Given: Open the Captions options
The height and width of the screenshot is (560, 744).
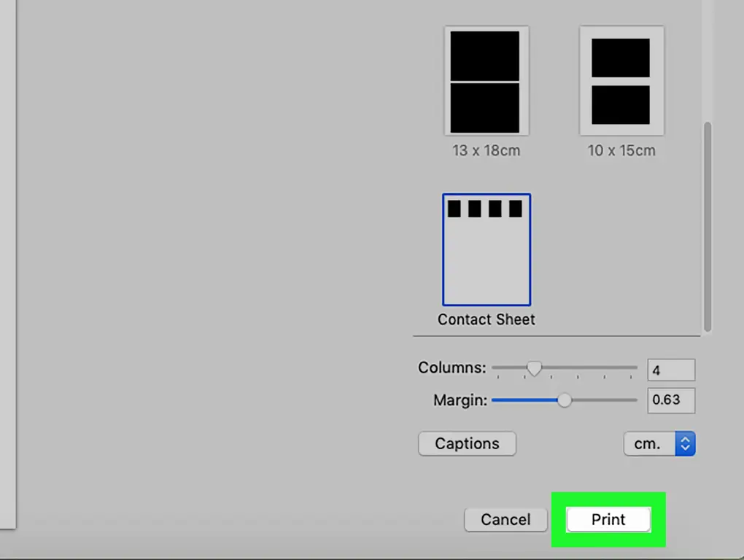Looking at the screenshot, I should point(467,443).
